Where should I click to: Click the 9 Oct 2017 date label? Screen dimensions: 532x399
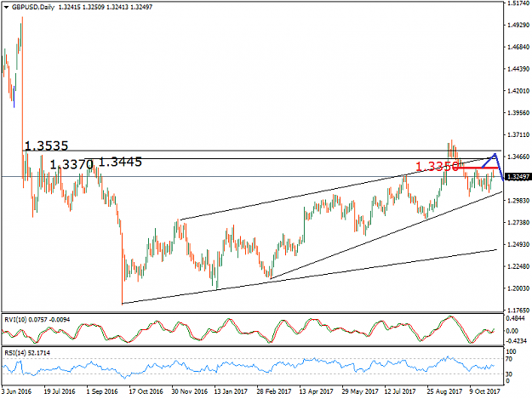(x=484, y=391)
